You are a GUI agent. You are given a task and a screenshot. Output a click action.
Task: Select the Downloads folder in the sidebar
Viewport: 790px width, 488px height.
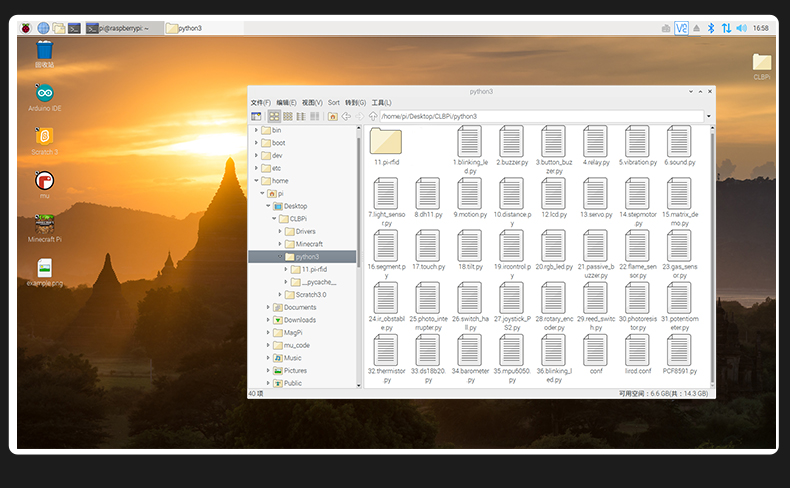pos(299,320)
